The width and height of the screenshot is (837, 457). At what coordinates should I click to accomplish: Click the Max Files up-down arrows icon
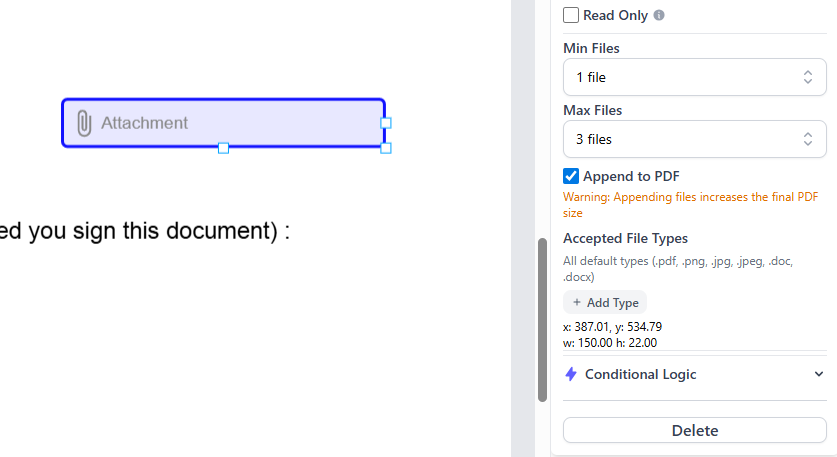(x=808, y=139)
